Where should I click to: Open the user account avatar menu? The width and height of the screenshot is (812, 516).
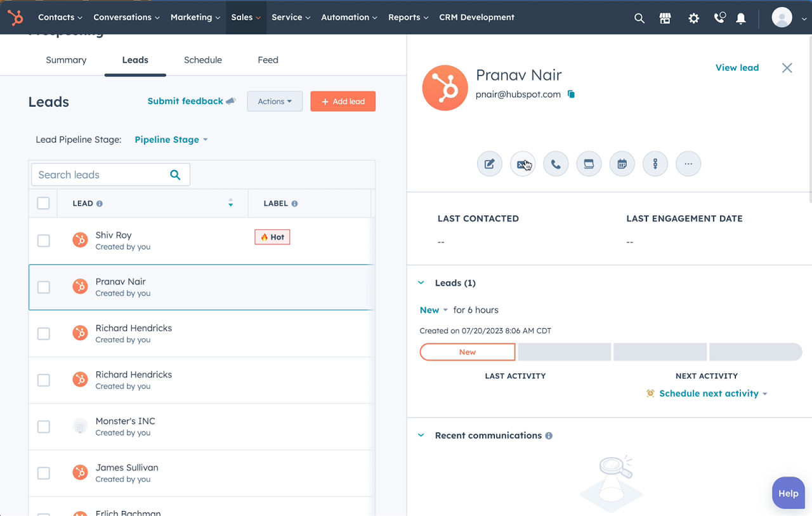click(789, 18)
